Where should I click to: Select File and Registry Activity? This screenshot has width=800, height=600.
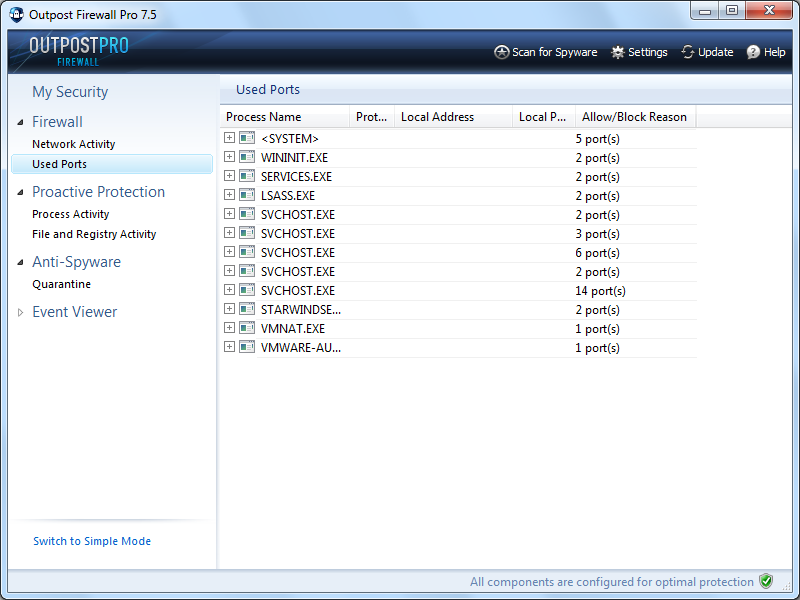tap(94, 234)
